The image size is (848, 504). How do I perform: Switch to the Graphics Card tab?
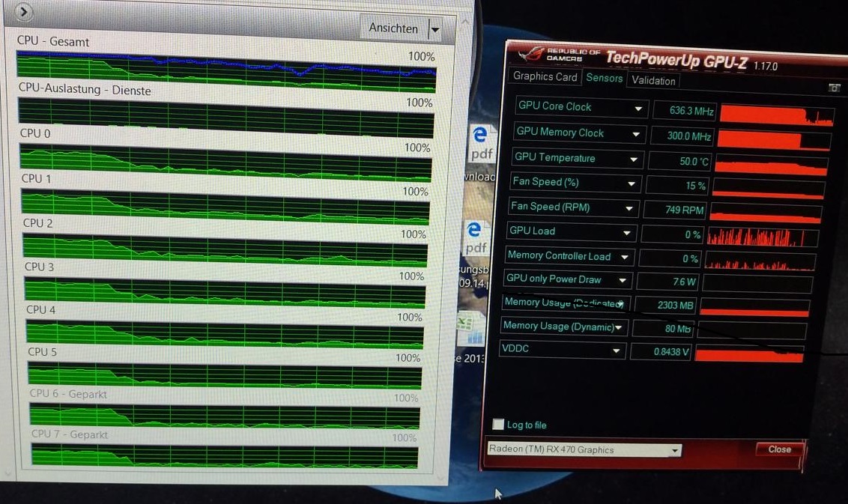pos(545,76)
